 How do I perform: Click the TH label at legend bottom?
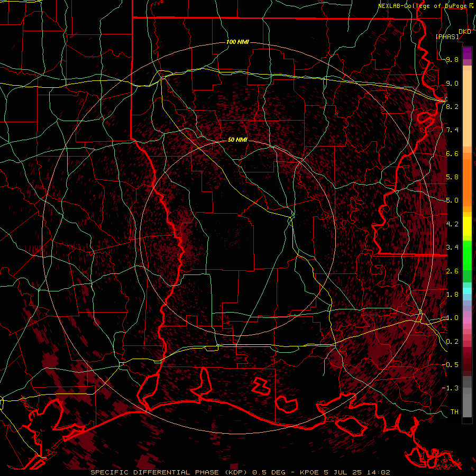click(x=454, y=412)
